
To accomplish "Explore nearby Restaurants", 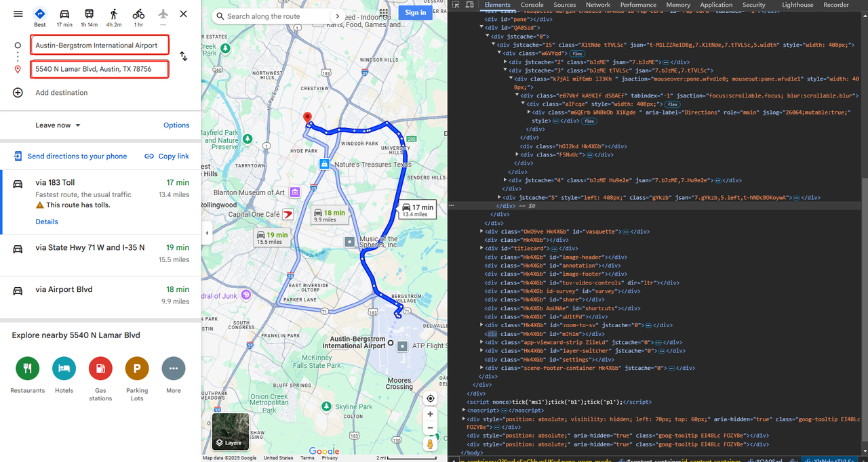I will coord(28,369).
